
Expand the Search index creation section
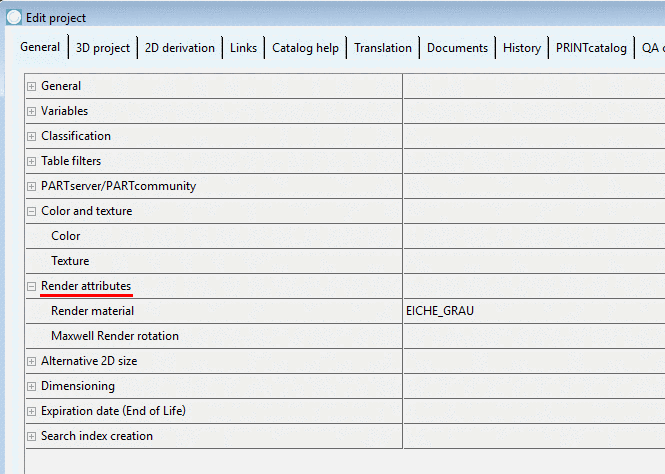tap(31, 437)
